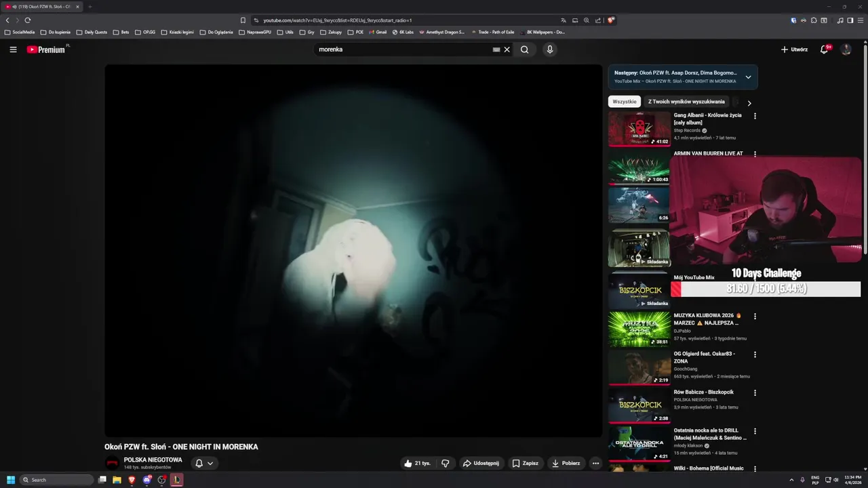
Task: Open the MUZYKA KLUBOWA 2026 video thumbnail
Action: (x=639, y=329)
